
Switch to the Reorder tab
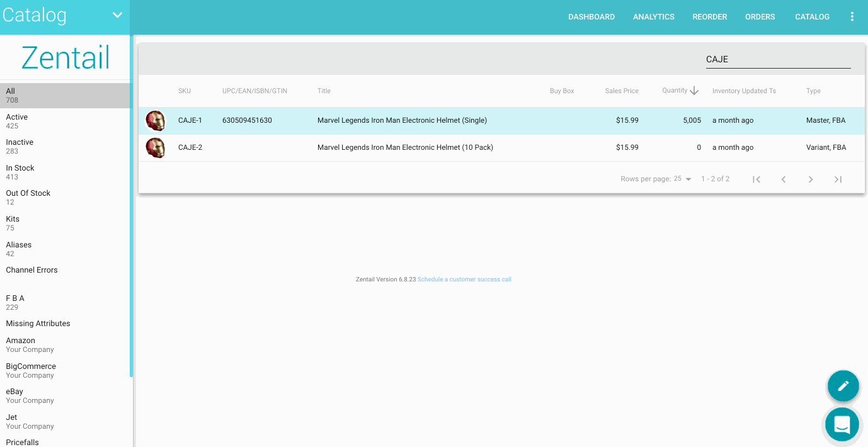pos(710,17)
